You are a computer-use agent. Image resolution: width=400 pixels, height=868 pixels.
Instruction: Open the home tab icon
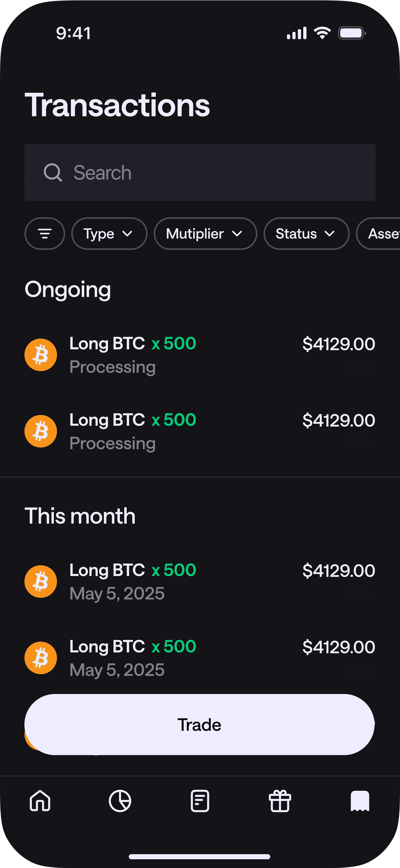tap(40, 801)
